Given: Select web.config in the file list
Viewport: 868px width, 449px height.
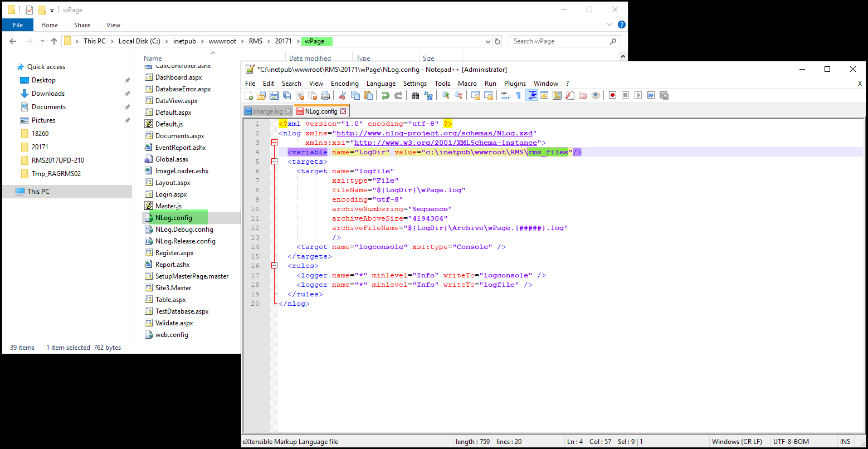Looking at the screenshot, I should click(x=172, y=335).
